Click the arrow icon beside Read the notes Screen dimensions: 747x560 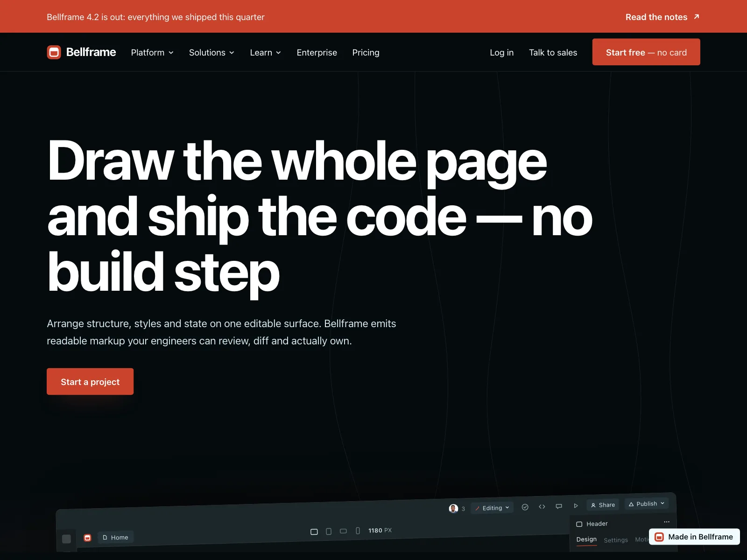(697, 17)
